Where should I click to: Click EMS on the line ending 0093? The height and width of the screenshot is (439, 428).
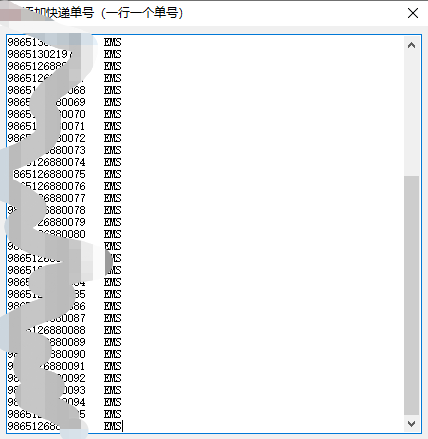tap(112, 390)
